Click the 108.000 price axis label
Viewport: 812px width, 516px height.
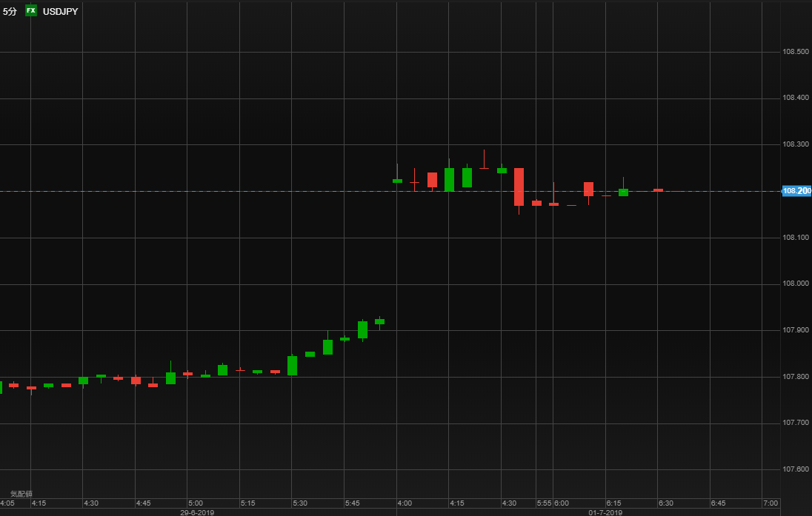[796, 284]
